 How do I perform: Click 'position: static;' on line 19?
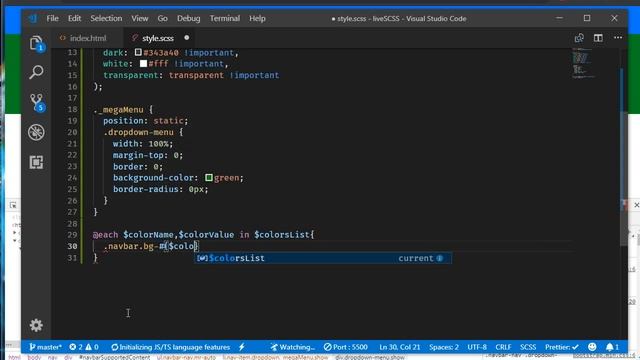click(146, 121)
